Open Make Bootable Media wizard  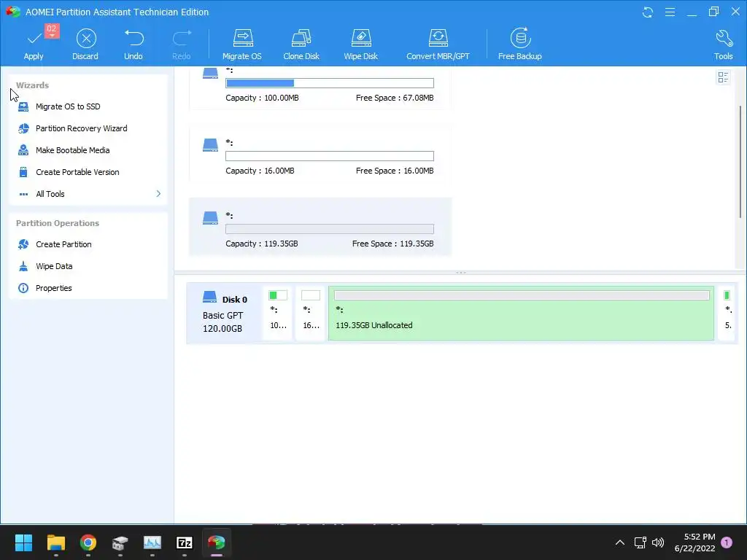[73, 150]
